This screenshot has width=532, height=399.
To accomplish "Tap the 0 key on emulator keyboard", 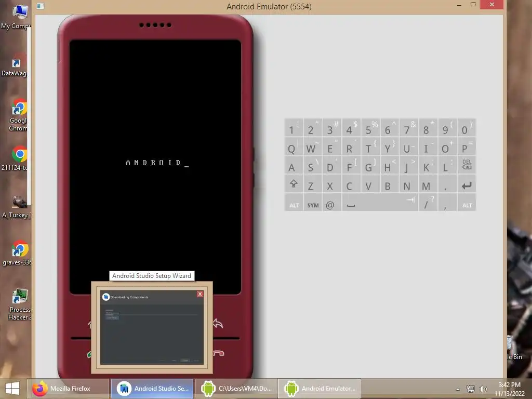I will (467, 128).
